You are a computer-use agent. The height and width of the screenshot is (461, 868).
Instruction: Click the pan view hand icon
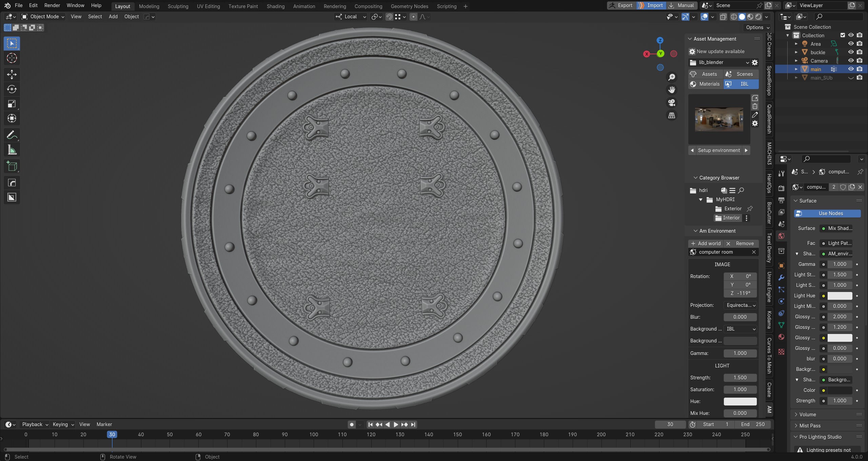pyautogui.click(x=671, y=90)
